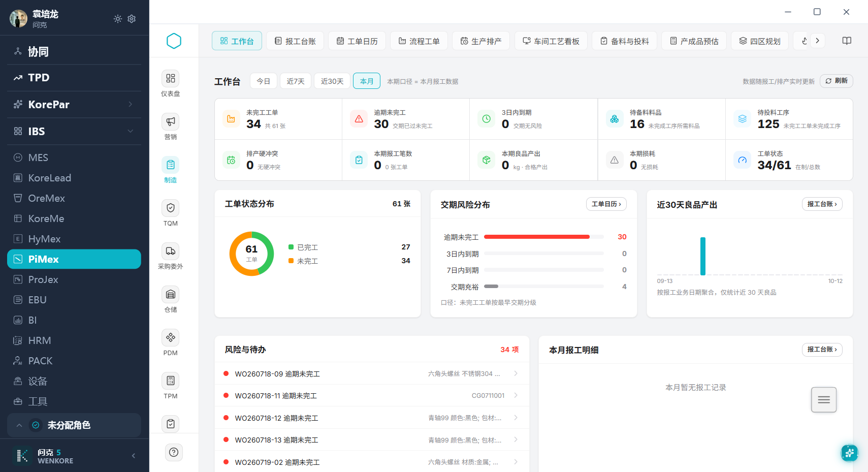Open the MES sidebar item
Screen dimensions: 868x472
[x=74, y=158]
